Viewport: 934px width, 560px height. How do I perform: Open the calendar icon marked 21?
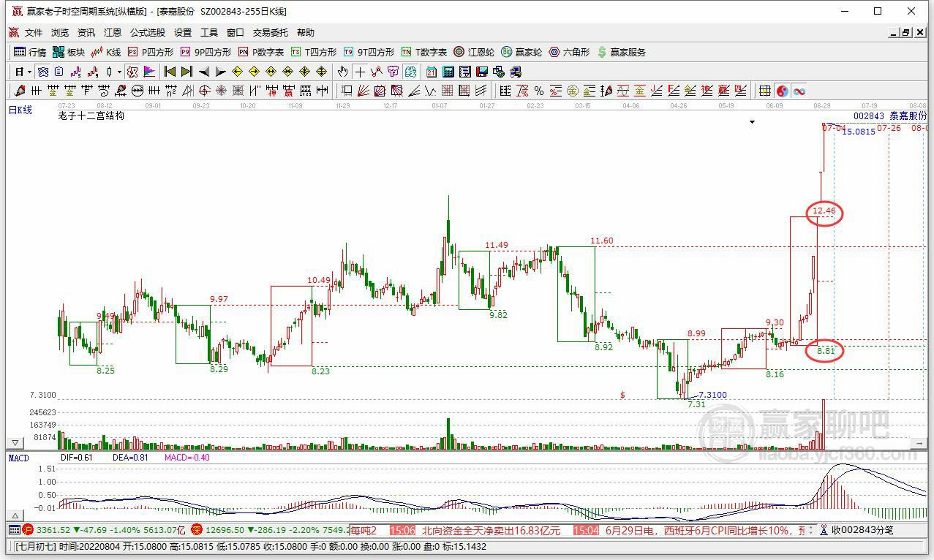pos(431,72)
